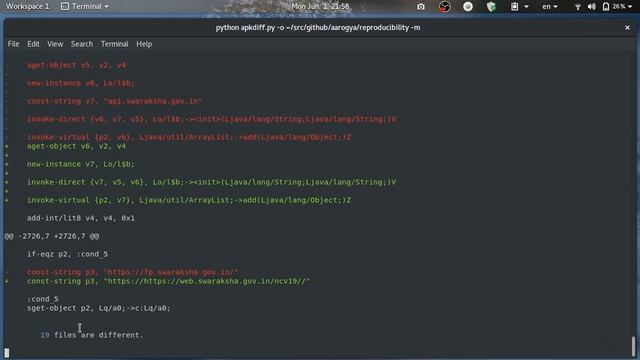
Task: Click the window title "python apkdiff.py"
Action: 318,28
